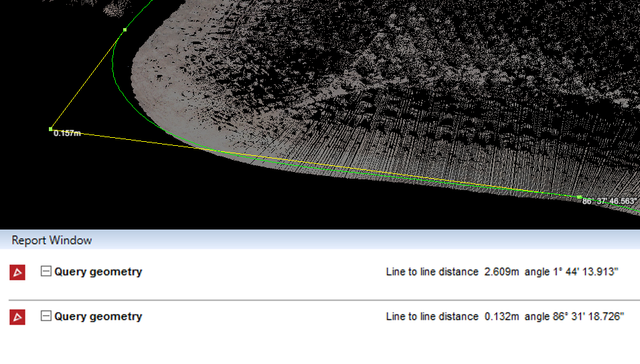Click the angle 86° 31' 18.726" value

tap(574, 316)
